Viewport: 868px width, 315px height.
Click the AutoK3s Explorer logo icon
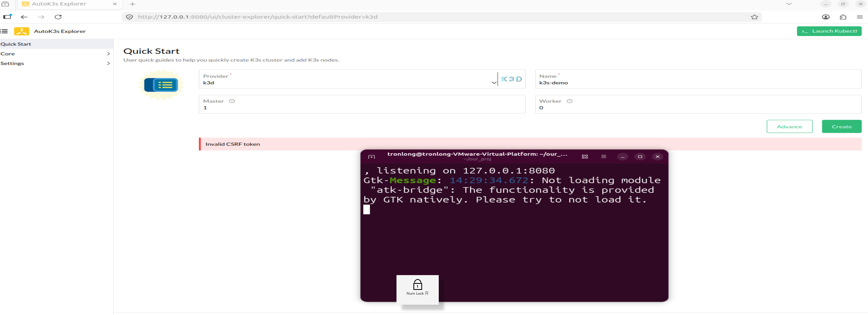coord(22,31)
